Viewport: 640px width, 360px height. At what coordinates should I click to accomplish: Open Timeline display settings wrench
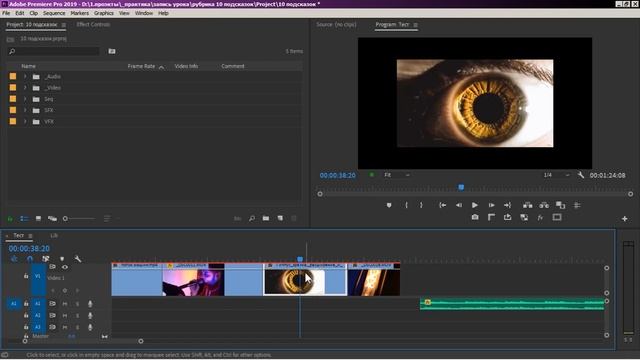[78, 259]
